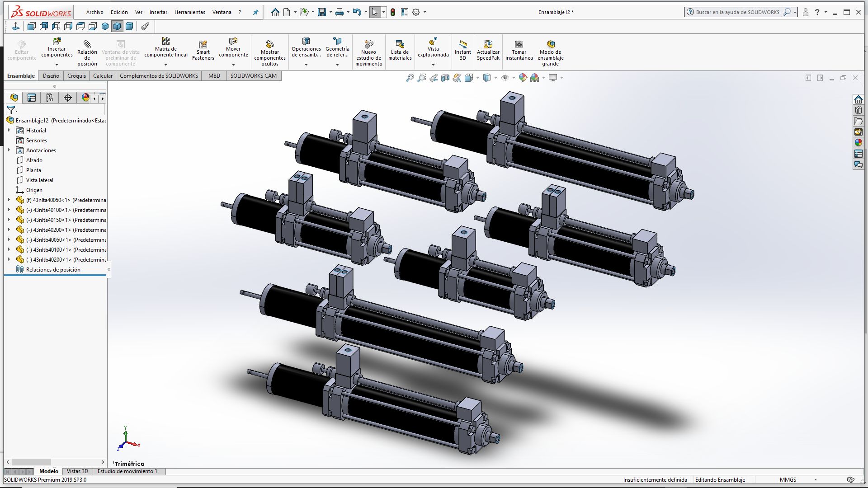The image size is (868, 488).
Task: Start a Nuevo estudio de movimiento
Action: [368, 52]
